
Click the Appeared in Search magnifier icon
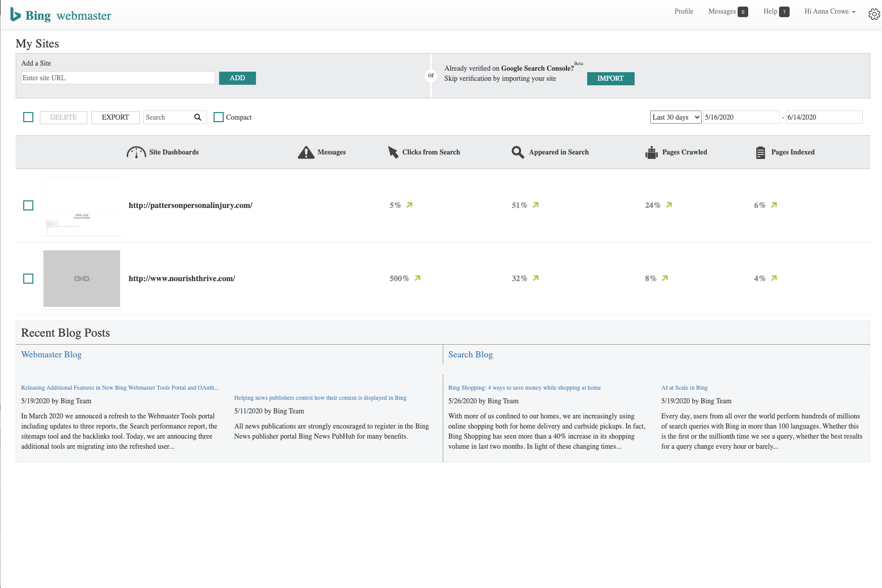pos(517,152)
